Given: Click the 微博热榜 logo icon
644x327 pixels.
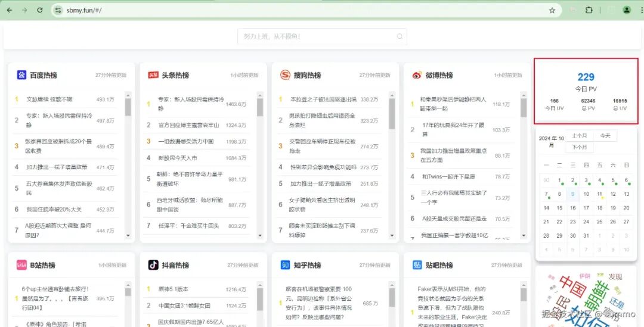Looking at the screenshot, I should pyautogui.click(x=417, y=75).
